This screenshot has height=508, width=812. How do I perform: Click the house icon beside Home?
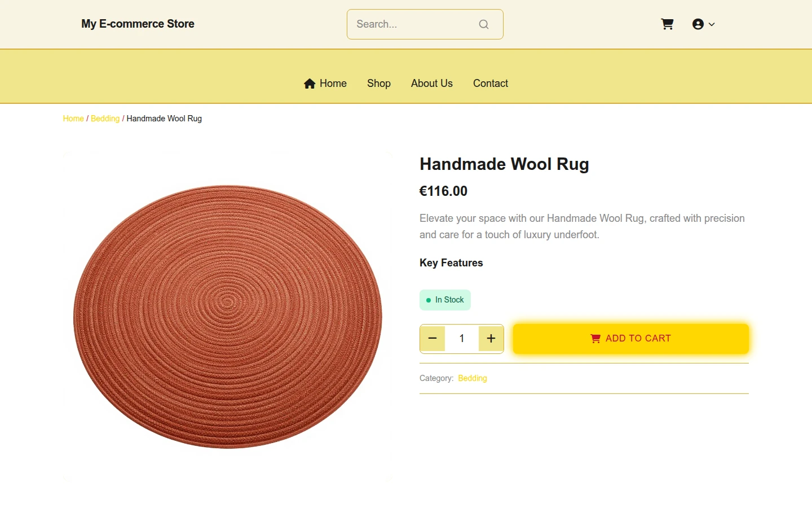click(310, 84)
